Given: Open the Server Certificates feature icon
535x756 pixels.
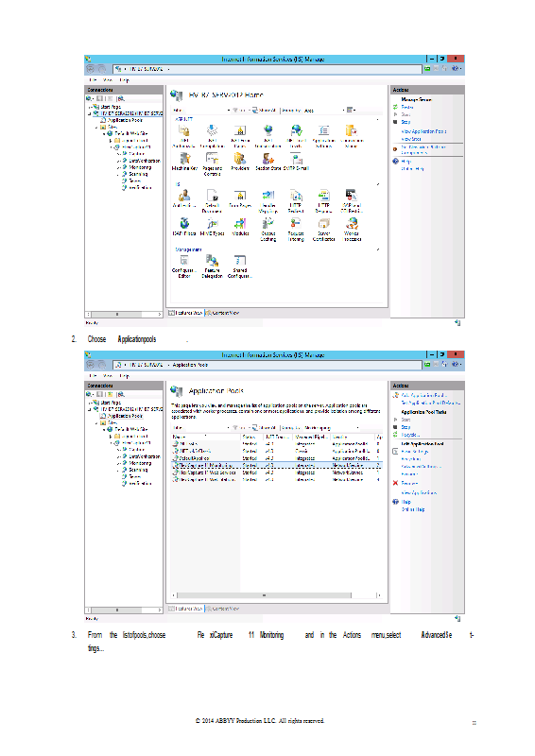Looking at the screenshot, I should [x=323, y=229].
